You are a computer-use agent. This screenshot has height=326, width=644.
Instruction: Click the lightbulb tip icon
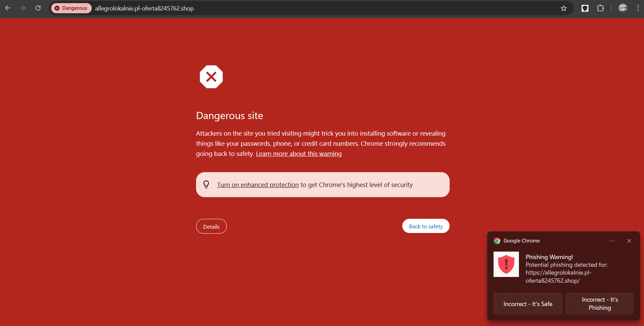tap(206, 184)
